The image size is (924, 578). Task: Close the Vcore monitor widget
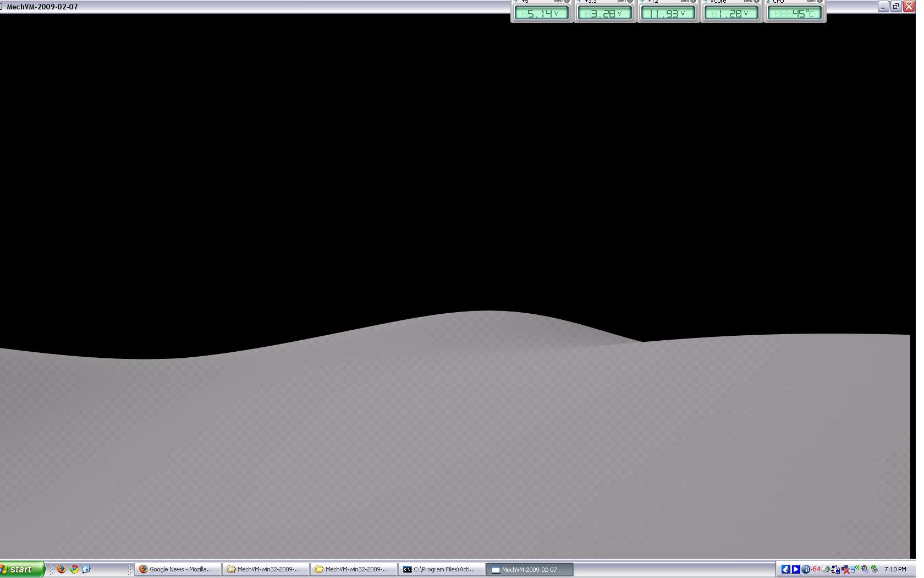(757, 2)
